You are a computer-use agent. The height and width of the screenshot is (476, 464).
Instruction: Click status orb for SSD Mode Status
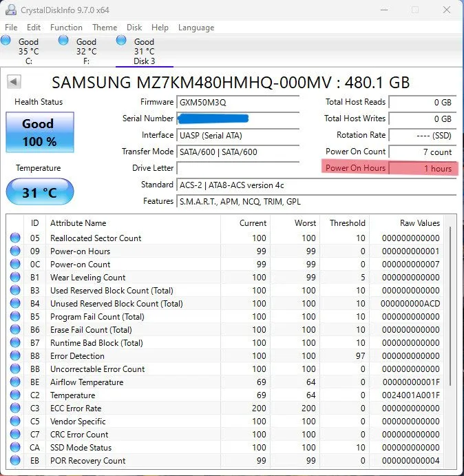click(x=15, y=447)
